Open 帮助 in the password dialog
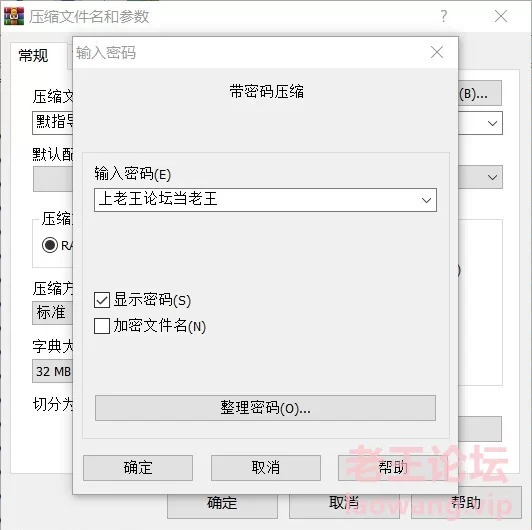This screenshot has width=532, height=530. (393, 468)
